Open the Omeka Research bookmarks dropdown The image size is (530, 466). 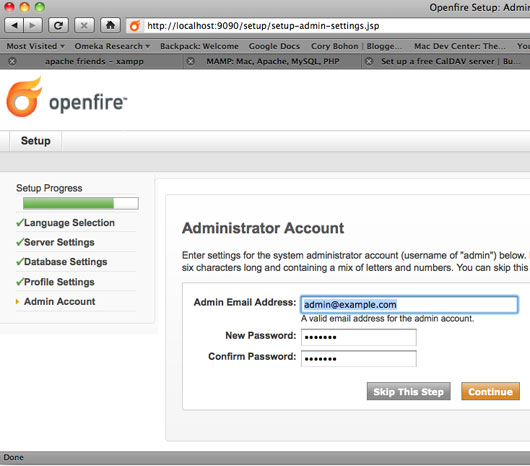tap(112, 46)
